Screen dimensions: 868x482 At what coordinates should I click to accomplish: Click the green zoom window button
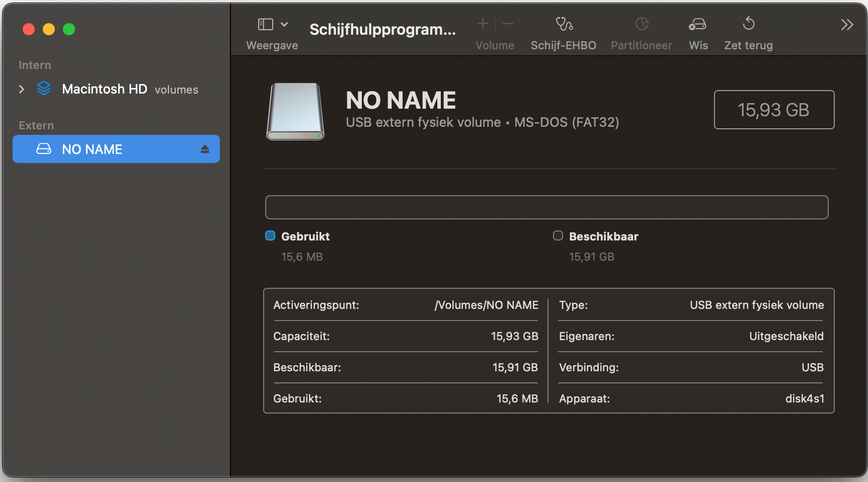click(x=69, y=29)
